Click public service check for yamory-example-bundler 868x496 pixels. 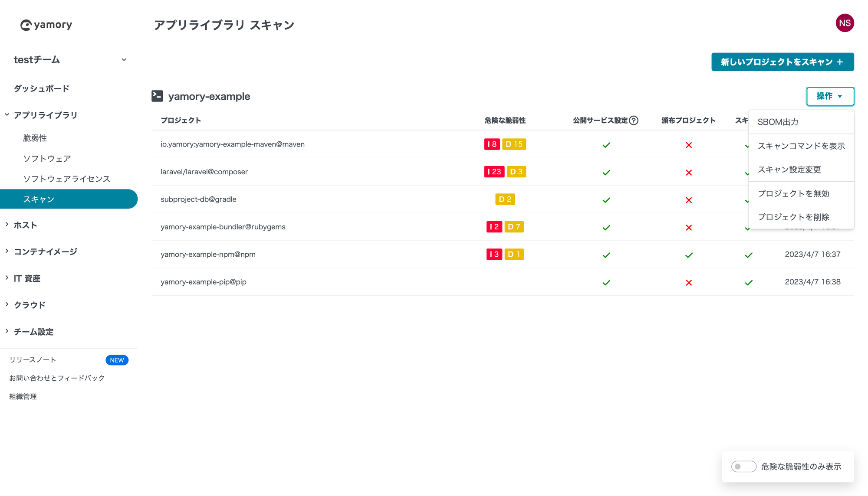coord(606,227)
